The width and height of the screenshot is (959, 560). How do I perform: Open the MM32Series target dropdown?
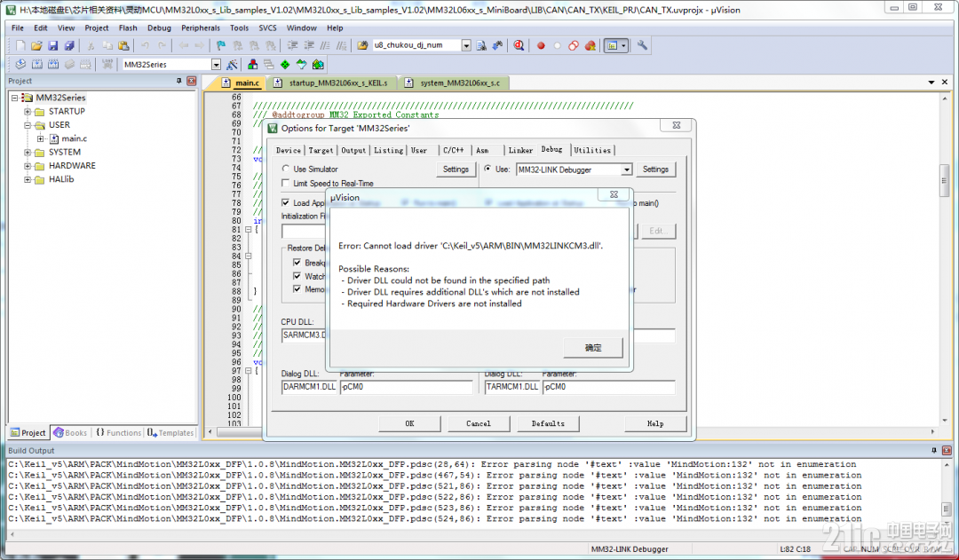(x=216, y=64)
